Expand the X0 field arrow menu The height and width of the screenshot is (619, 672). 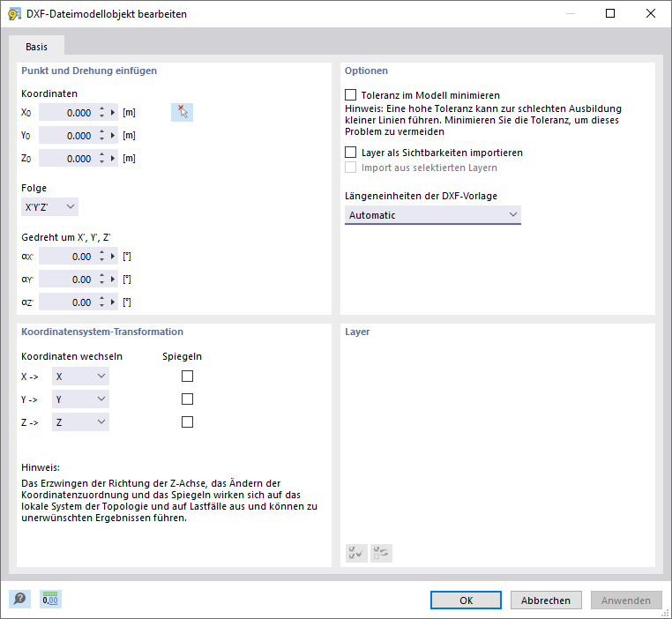point(113,113)
